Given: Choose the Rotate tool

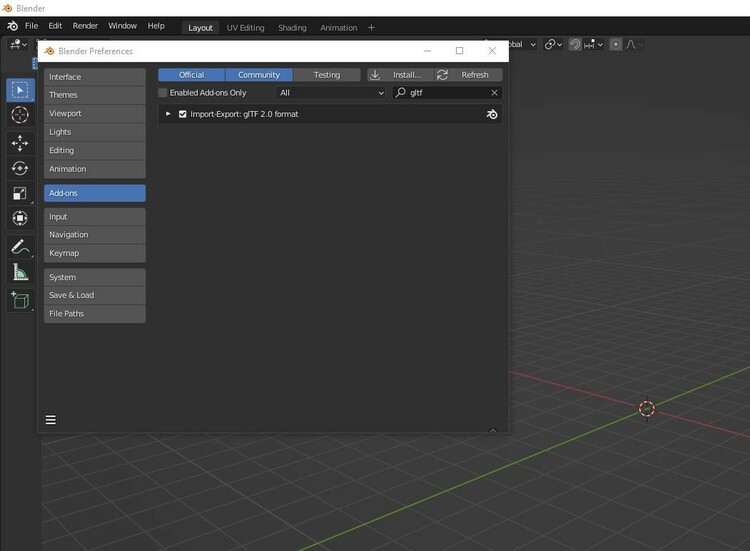Looking at the screenshot, I should 20,168.
